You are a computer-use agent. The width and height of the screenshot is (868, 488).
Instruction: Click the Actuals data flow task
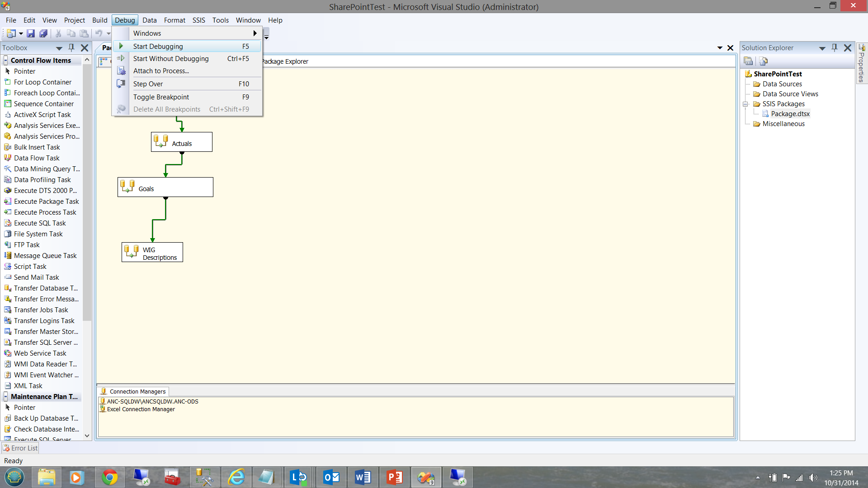click(182, 142)
